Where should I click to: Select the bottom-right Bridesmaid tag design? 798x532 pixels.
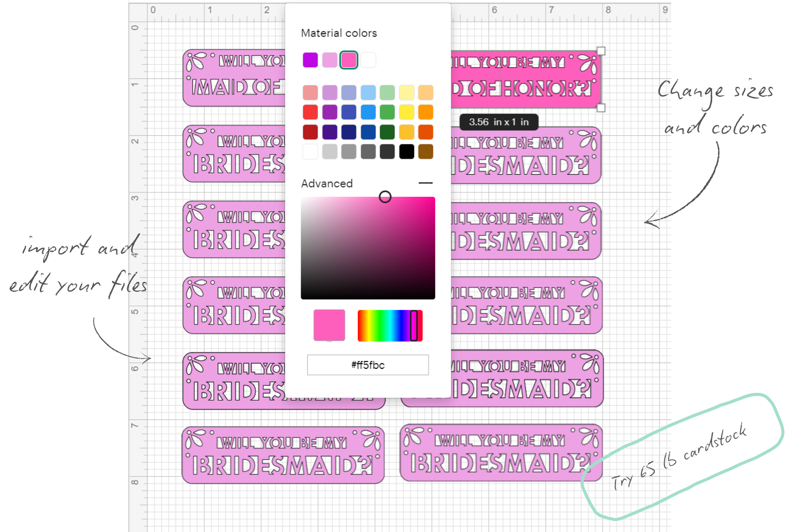click(501, 453)
